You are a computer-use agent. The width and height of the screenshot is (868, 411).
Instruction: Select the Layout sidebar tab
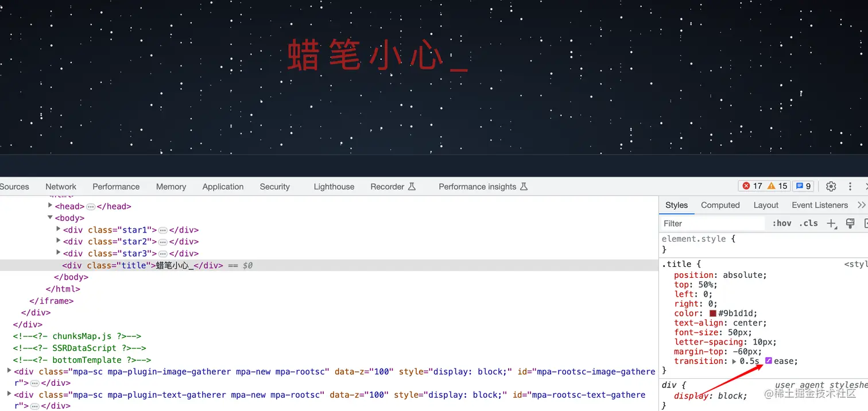click(x=766, y=205)
